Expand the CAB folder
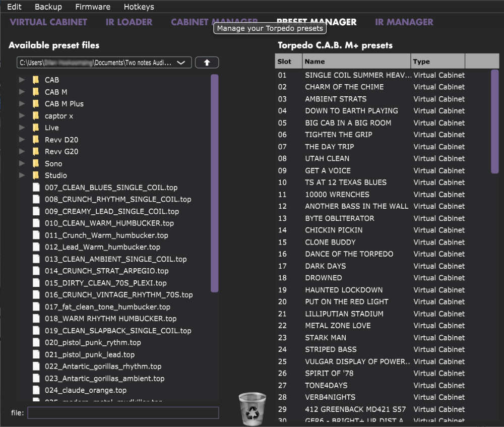The width and height of the screenshot is (504, 427). (x=22, y=80)
